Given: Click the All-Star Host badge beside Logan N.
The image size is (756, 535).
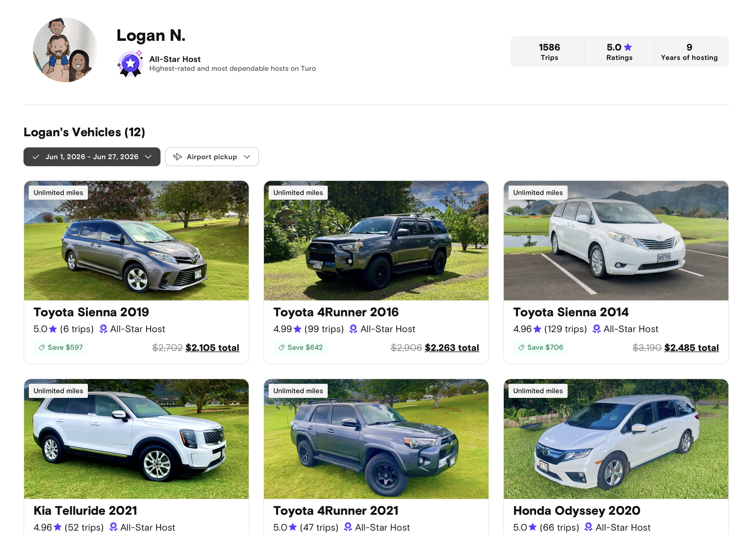Looking at the screenshot, I should point(130,63).
